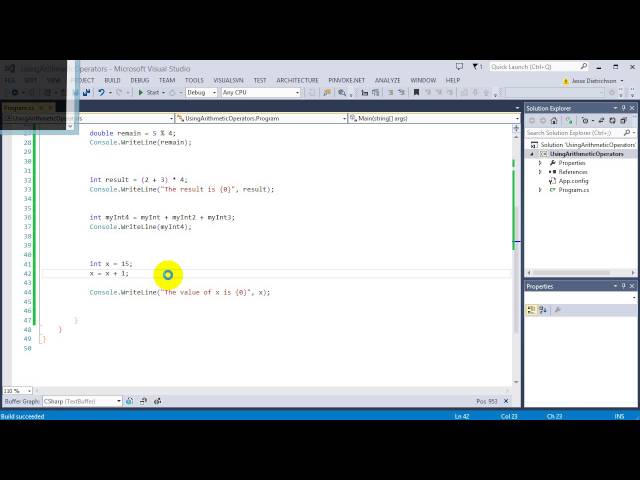This screenshot has width=640, height=480.
Task: Pin the Solution Explorer panel
Action: click(624, 108)
